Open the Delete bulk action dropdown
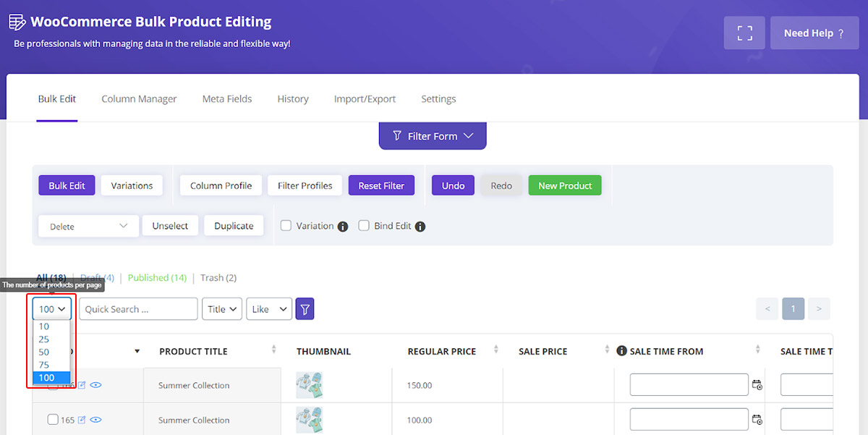The height and width of the screenshot is (435, 868). (x=88, y=227)
